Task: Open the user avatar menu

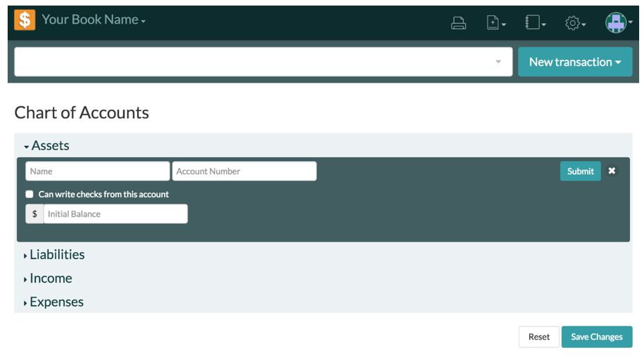Action: pyautogui.click(x=618, y=22)
